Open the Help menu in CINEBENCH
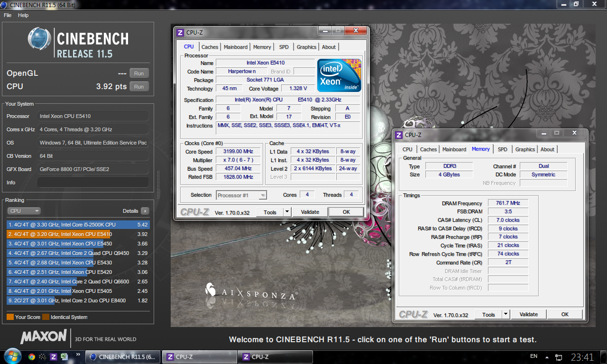The height and width of the screenshot is (364, 607). [23, 15]
